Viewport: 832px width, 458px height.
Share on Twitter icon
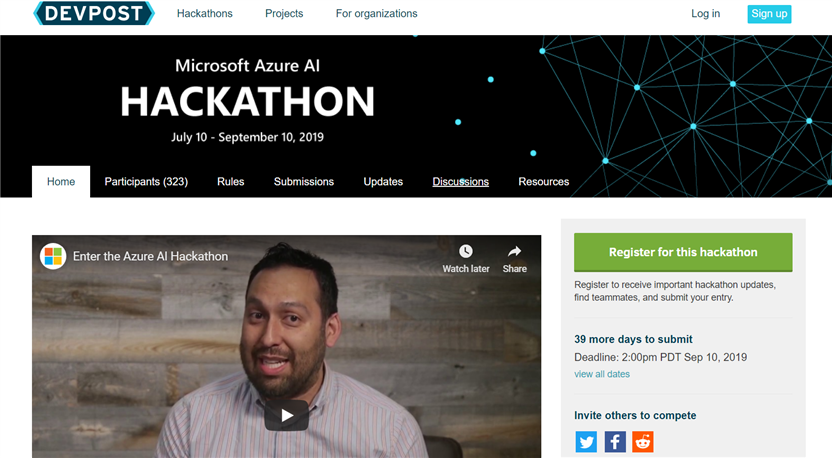click(x=586, y=442)
